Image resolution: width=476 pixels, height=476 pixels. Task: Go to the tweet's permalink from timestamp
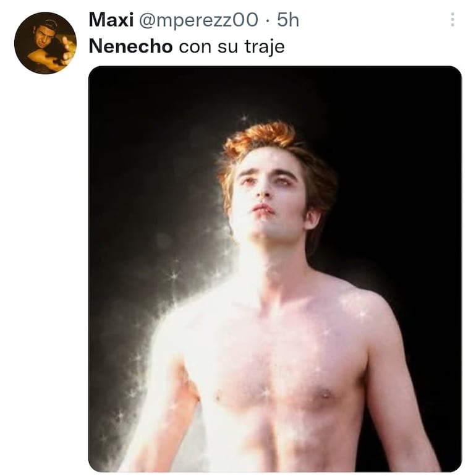point(288,20)
